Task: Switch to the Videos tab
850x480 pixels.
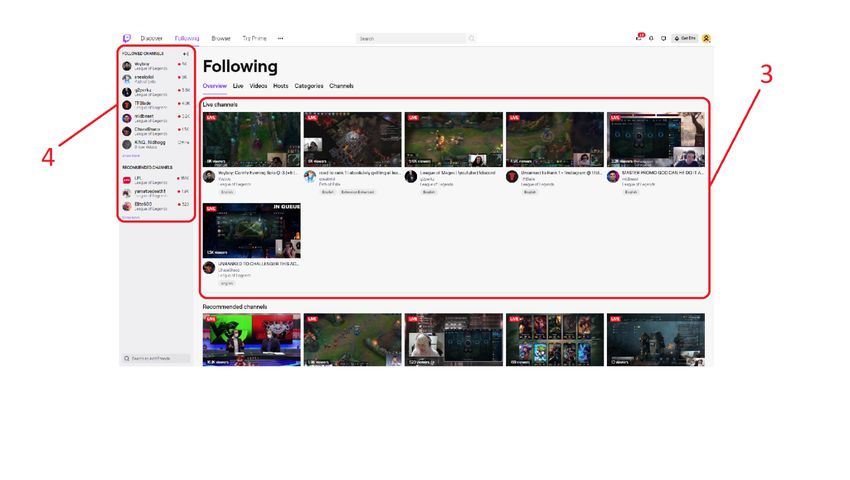Action: click(x=258, y=86)
